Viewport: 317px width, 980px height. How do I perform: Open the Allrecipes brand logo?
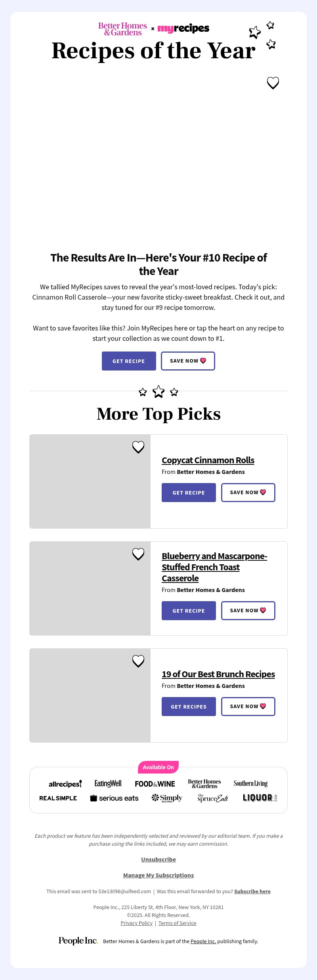[x=65, y=784]
